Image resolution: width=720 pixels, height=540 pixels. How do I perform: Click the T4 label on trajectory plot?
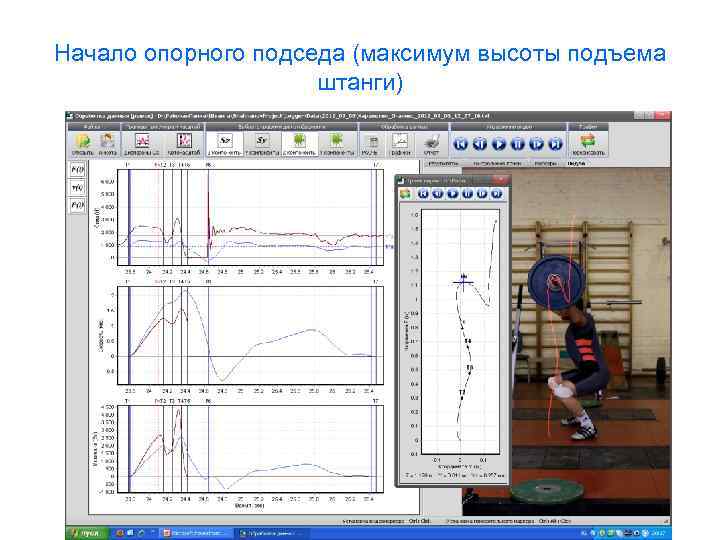click(467, 341)
